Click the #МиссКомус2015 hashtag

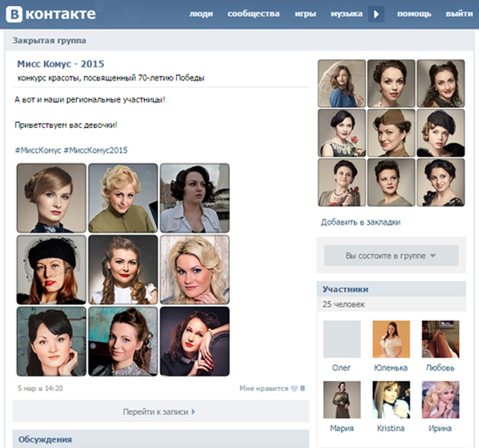96,150
